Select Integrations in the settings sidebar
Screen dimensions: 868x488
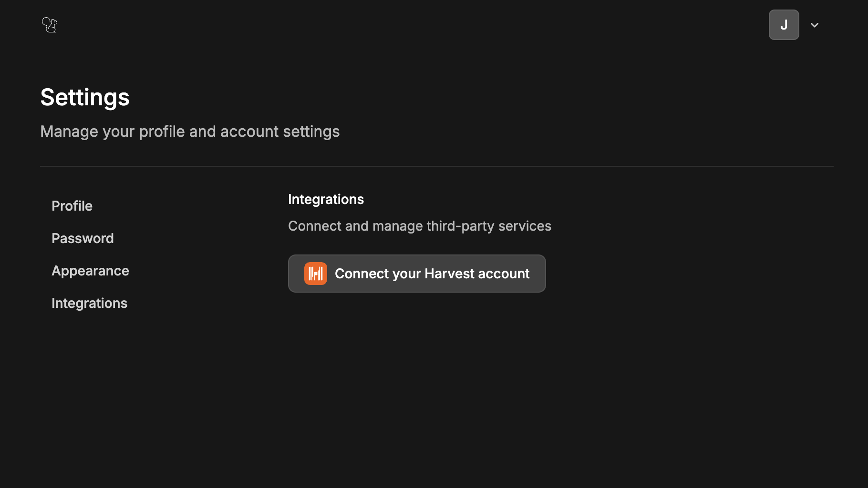pos(89,303)
